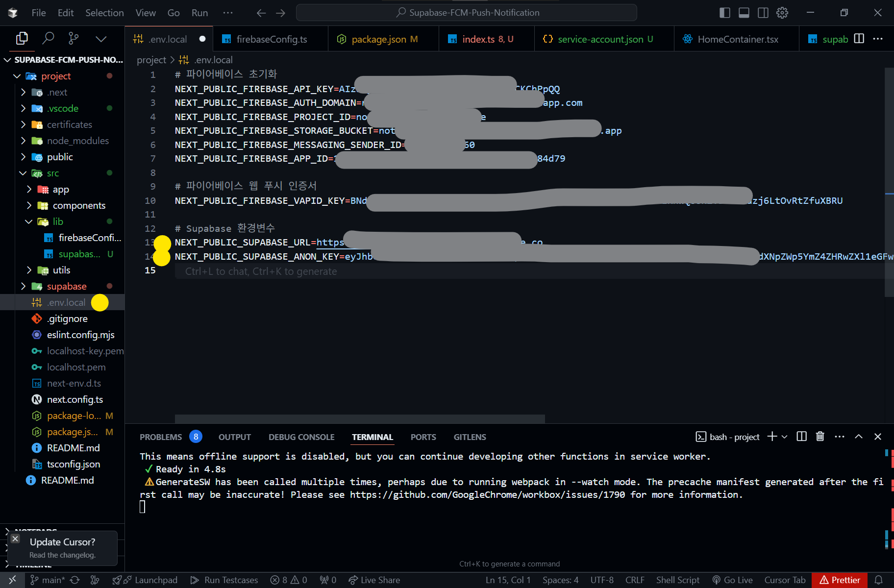Switch to GITLENS panel tab

click(x=470, y=437)
